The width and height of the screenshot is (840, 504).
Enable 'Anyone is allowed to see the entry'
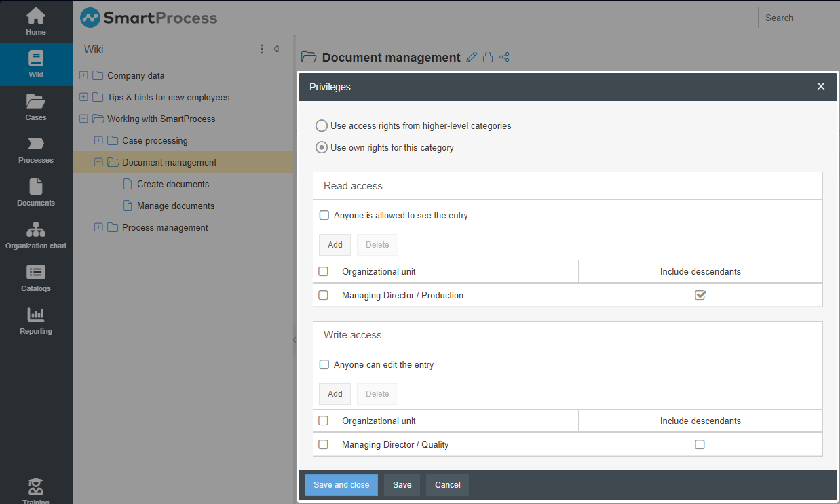[324, 216]
